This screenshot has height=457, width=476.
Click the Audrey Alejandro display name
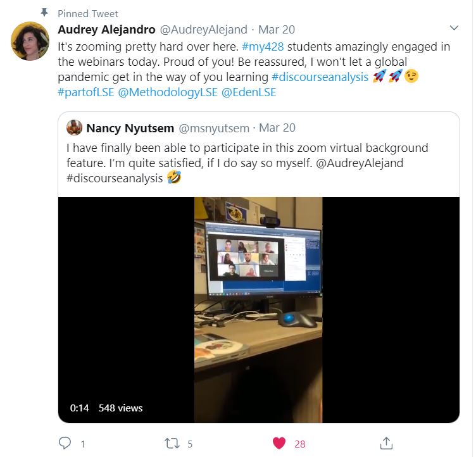point(106,30)
